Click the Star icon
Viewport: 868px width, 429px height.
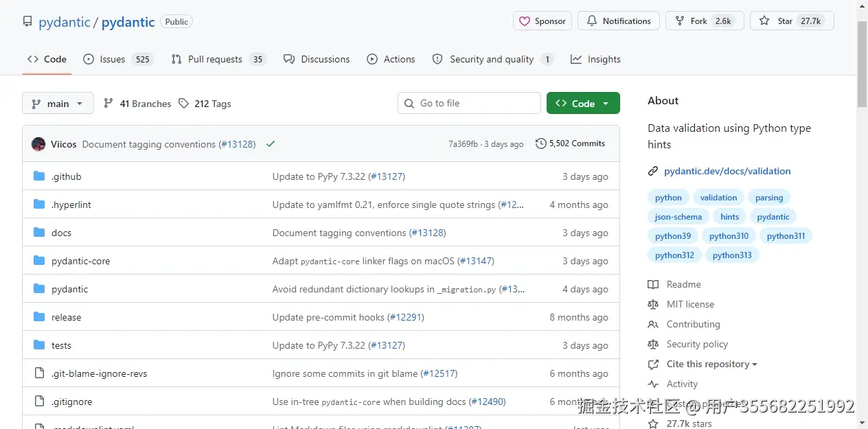pyautogui.click(x=764, y=21)
